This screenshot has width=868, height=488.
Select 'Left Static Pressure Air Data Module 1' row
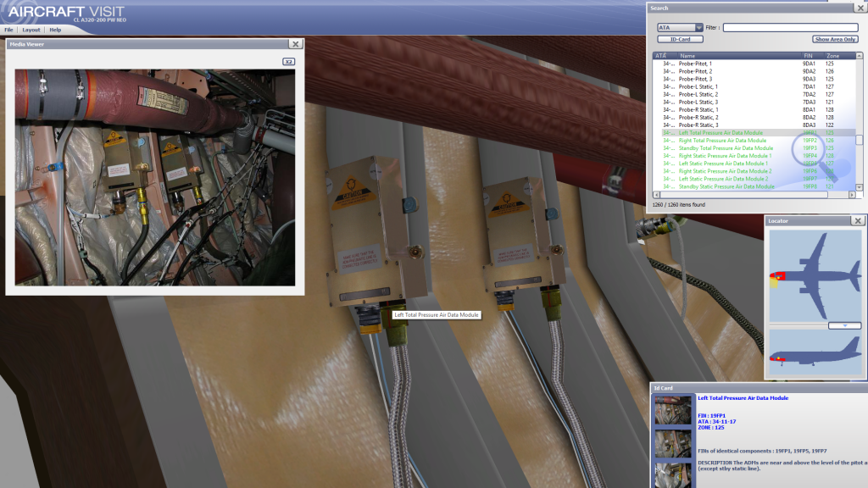[x=754, y=164]
